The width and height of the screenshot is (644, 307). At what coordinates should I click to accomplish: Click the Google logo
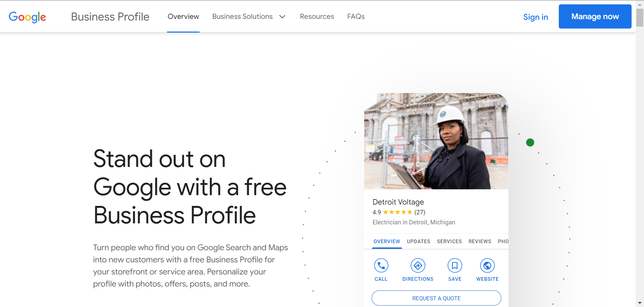point(27,17)
